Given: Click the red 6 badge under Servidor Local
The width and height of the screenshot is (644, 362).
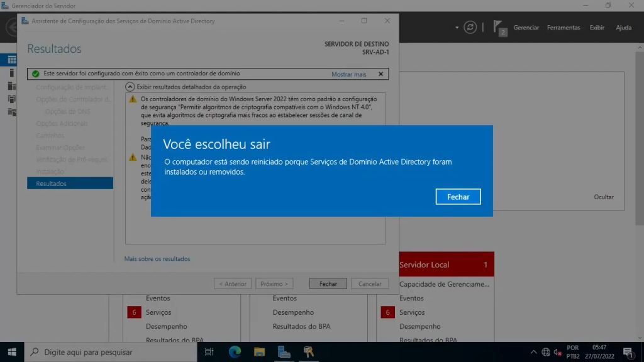Looking at the screenshot, I should (387, 312).
